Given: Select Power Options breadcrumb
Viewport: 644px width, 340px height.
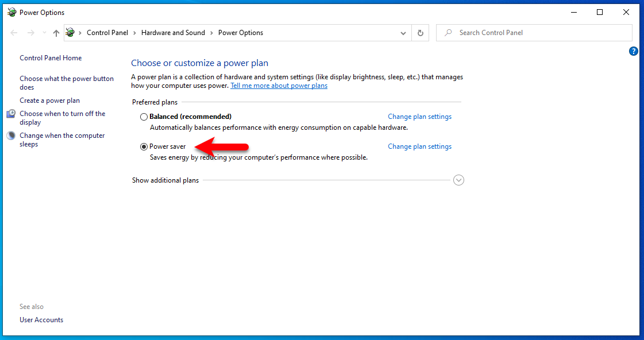Looking at the screenshot, I should [241, 32].
